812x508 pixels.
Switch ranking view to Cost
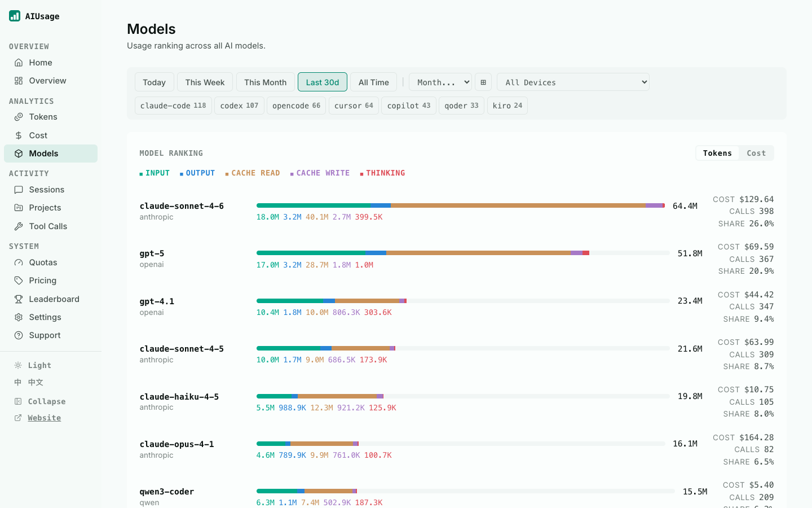click(756, 153)
